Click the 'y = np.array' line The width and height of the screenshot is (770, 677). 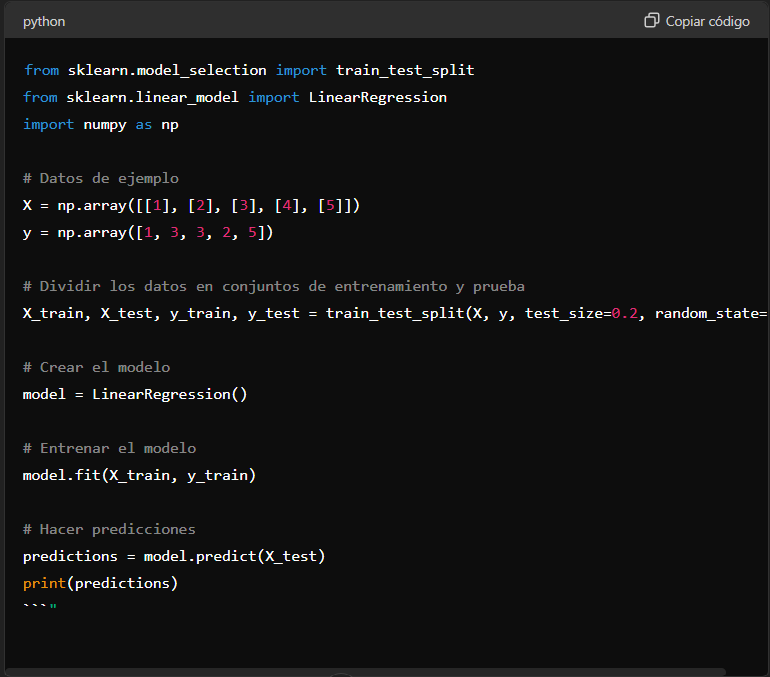pos(148,232)
